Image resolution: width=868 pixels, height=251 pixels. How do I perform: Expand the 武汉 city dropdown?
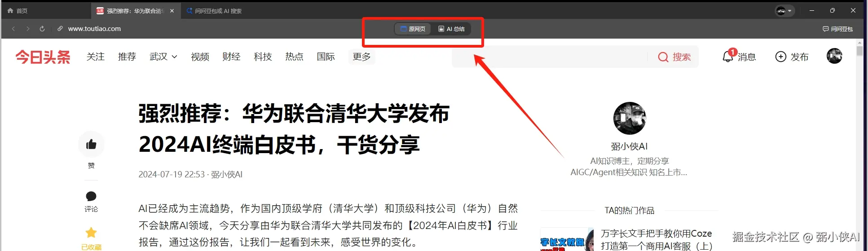[x=163, y=57]
